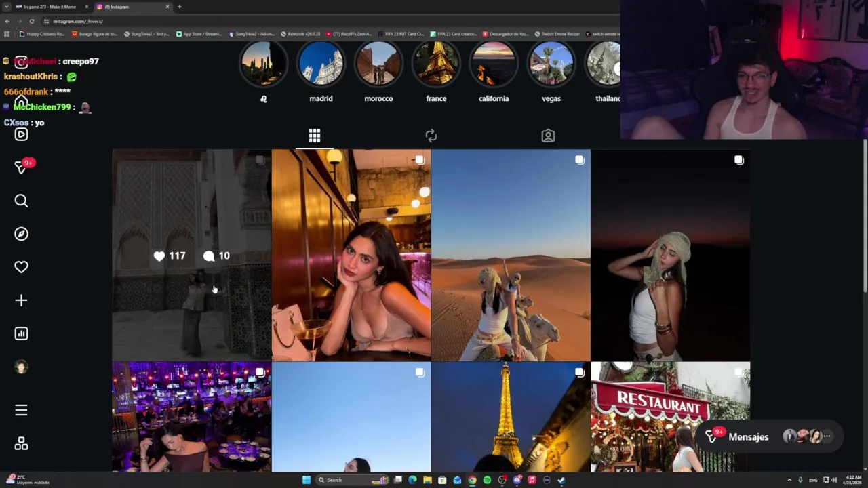Open the Windows Start menu
Viewport: 868px width, 488px height.
pyautogui.click(x=307, y=480)
